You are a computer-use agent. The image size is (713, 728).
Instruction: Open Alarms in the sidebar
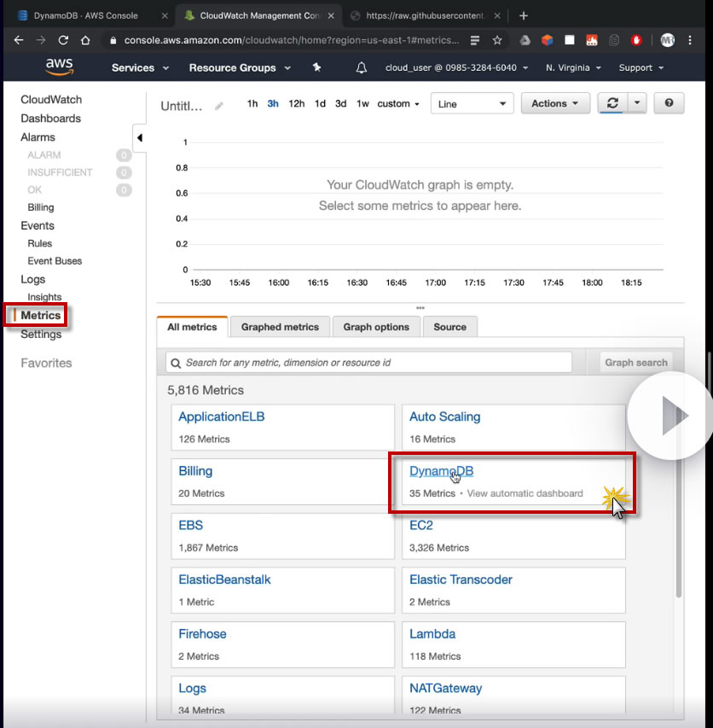click(38, 137)
